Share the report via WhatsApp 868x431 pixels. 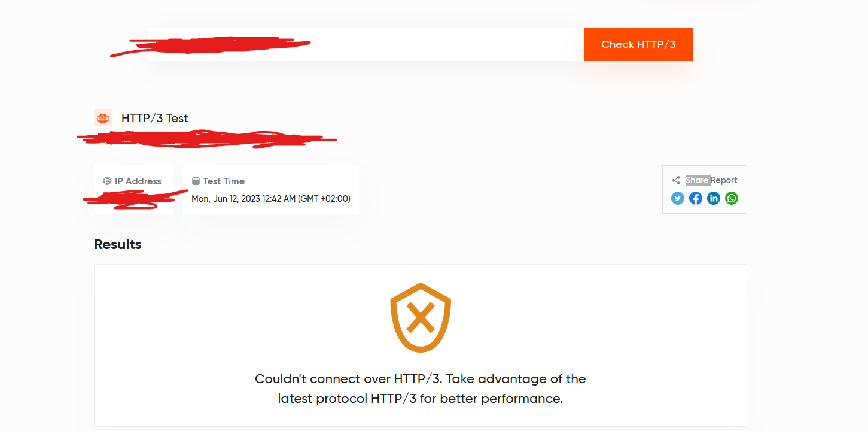[x=732, y=198]
